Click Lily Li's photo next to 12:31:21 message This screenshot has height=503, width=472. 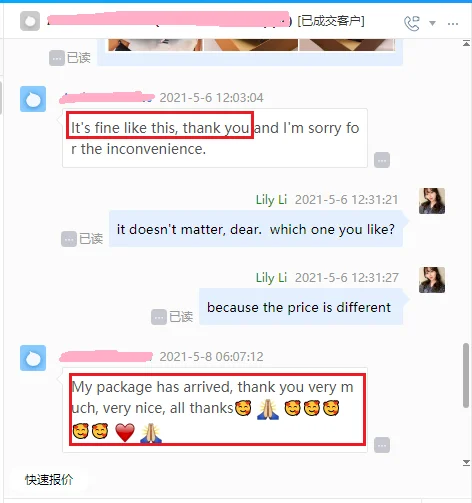click(432, 201)
